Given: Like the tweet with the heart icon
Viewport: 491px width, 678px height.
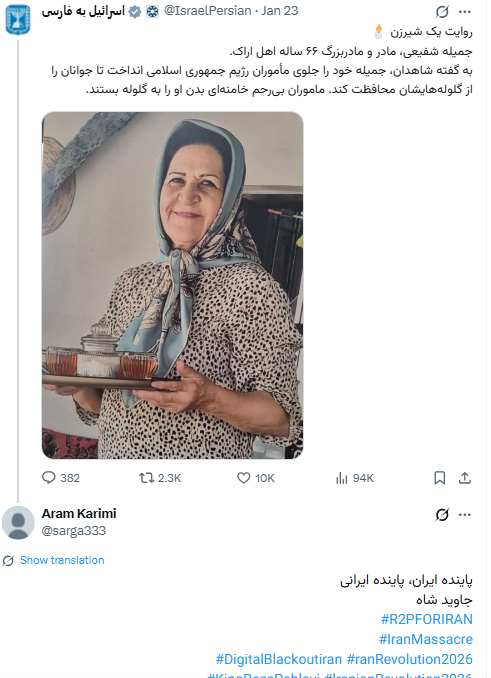Looking at the screenshot, I should [x=244, y=478].
